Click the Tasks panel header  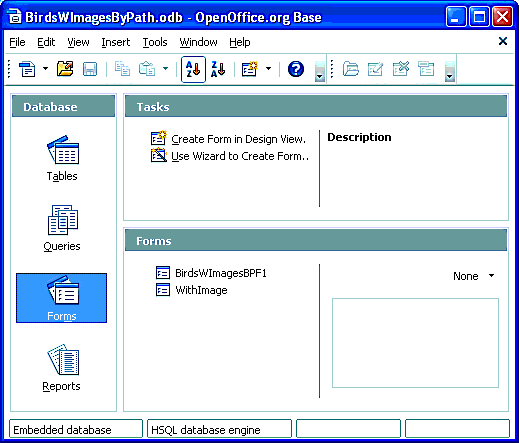coord(316,106)
